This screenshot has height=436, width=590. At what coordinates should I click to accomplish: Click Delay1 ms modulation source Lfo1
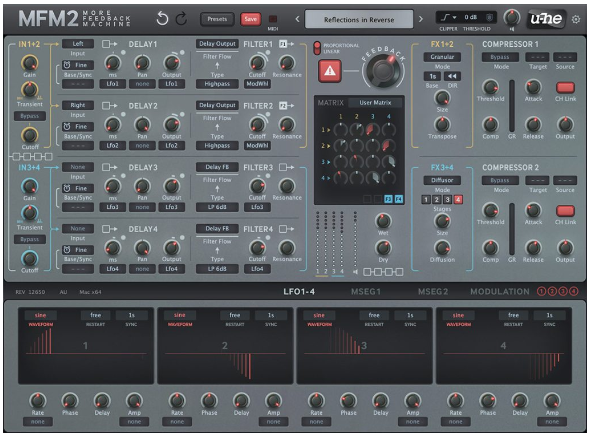pyautogui.click(x=113, y=84)
